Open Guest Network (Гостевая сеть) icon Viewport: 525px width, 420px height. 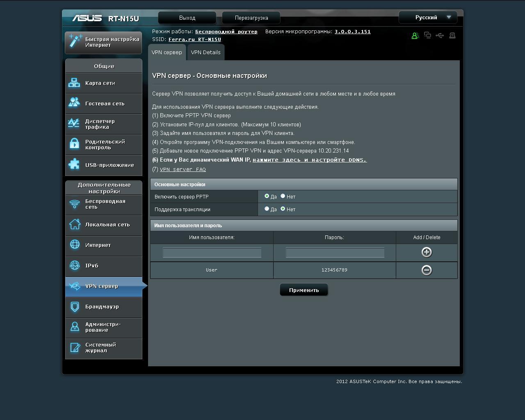[74, 103]
